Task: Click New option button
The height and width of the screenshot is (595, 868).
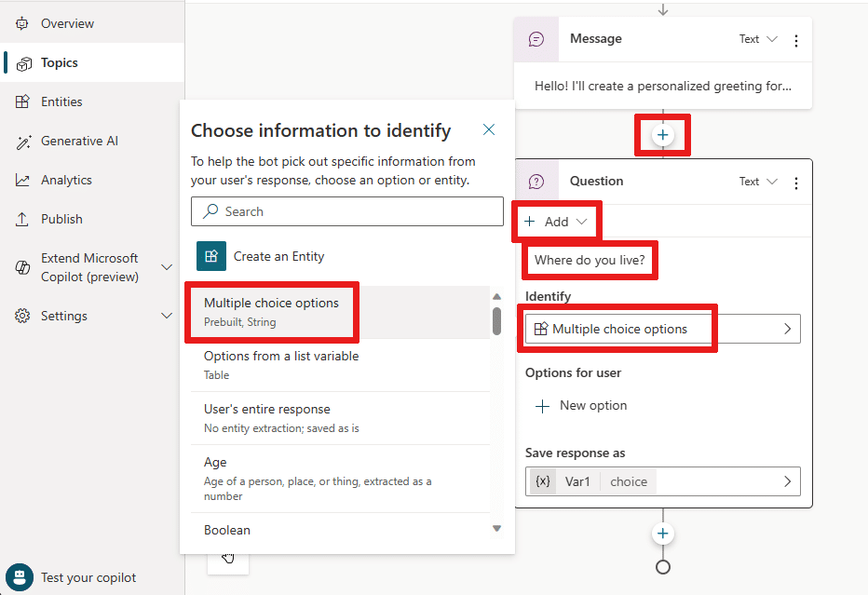Action: 582,406
